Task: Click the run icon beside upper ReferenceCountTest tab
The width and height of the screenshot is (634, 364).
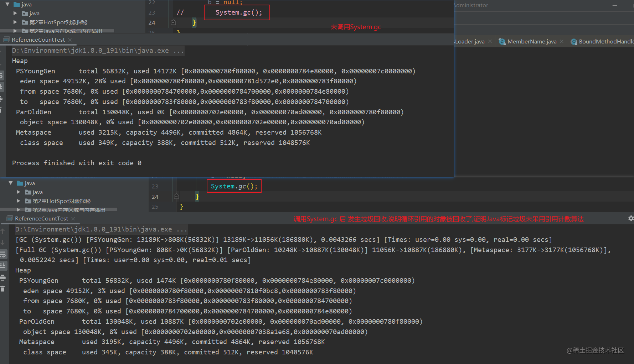Action: pyautogui.click(x=6, y=40)
